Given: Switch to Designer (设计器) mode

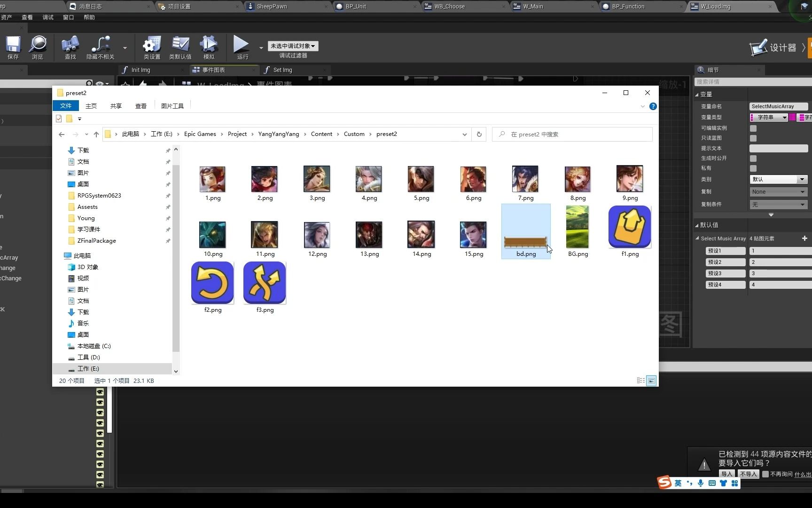Looking at the screenshot, I should point(773,48).
